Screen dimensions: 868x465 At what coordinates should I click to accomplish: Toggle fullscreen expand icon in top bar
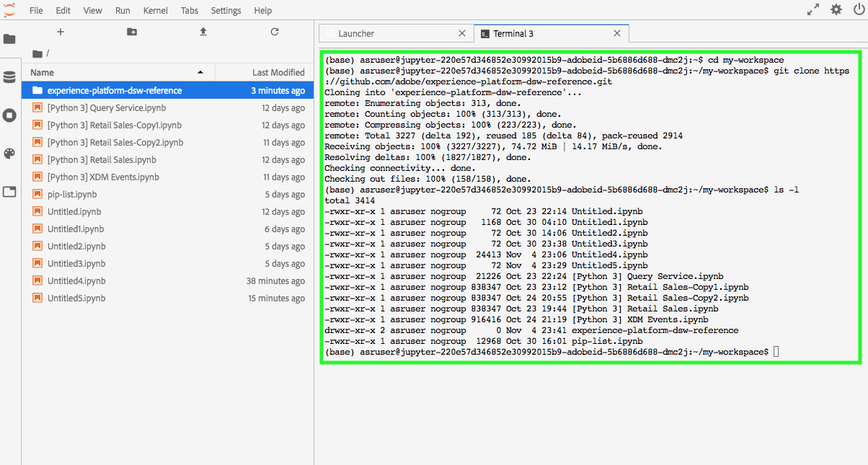coord(812,10)
